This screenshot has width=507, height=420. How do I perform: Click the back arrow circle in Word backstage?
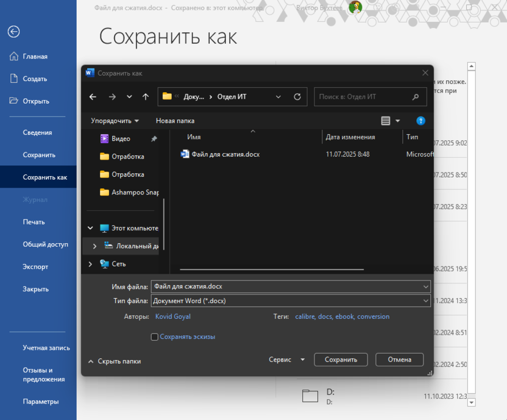[x=13, y=32]
